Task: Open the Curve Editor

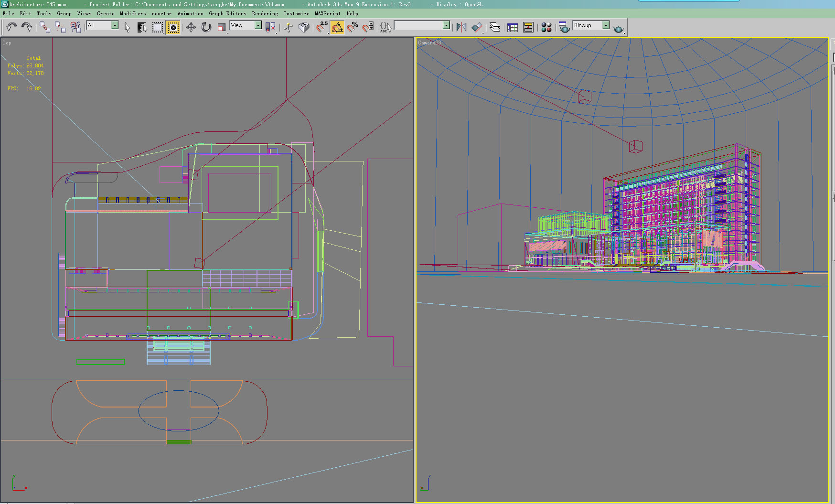Action: coord(513,27)
